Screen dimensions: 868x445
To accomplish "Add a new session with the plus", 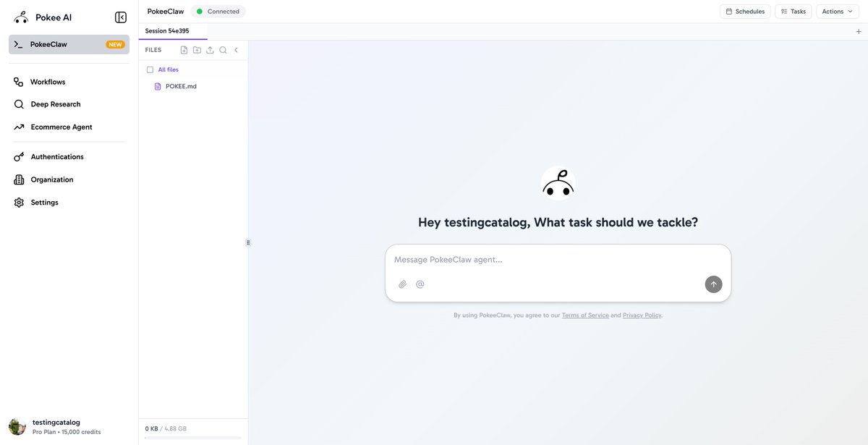I will coord(858,30).
